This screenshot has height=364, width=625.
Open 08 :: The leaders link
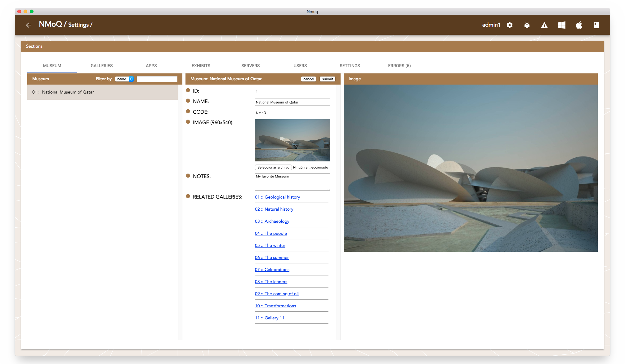click(x=271, y=282)
